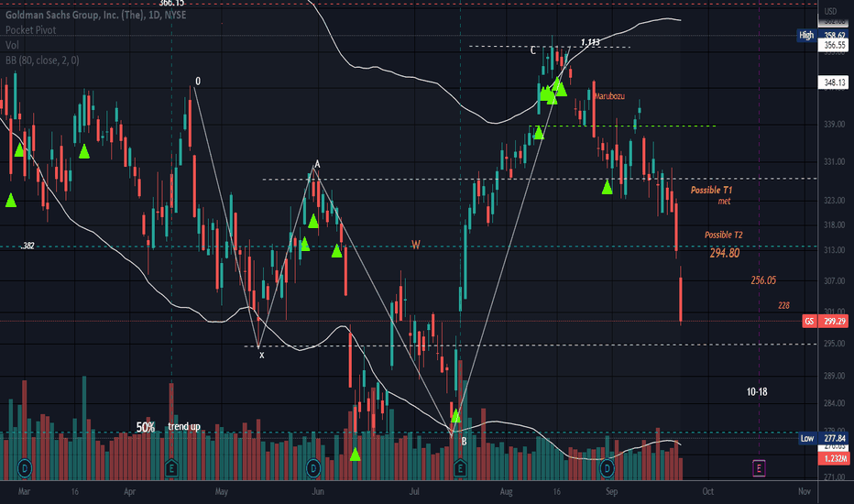This screenshot has width=854, height=504.
Task: Select pattern point label x
Action: 261,356
